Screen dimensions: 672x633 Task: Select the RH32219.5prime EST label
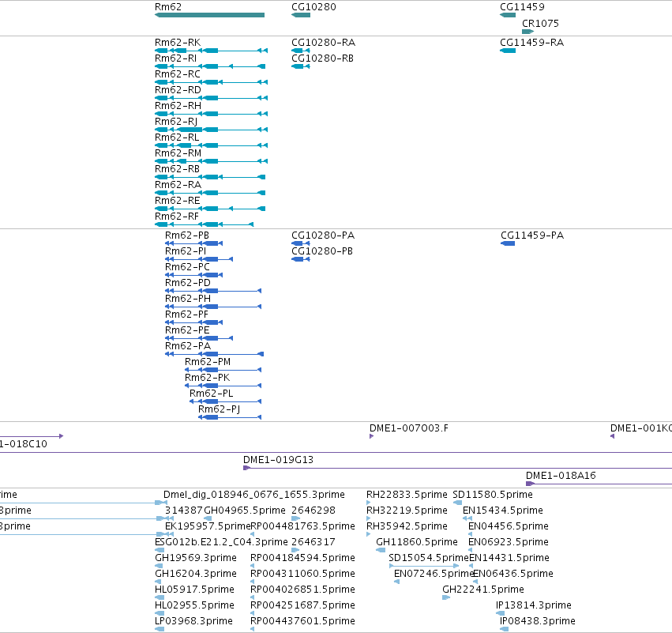point(407,511)
